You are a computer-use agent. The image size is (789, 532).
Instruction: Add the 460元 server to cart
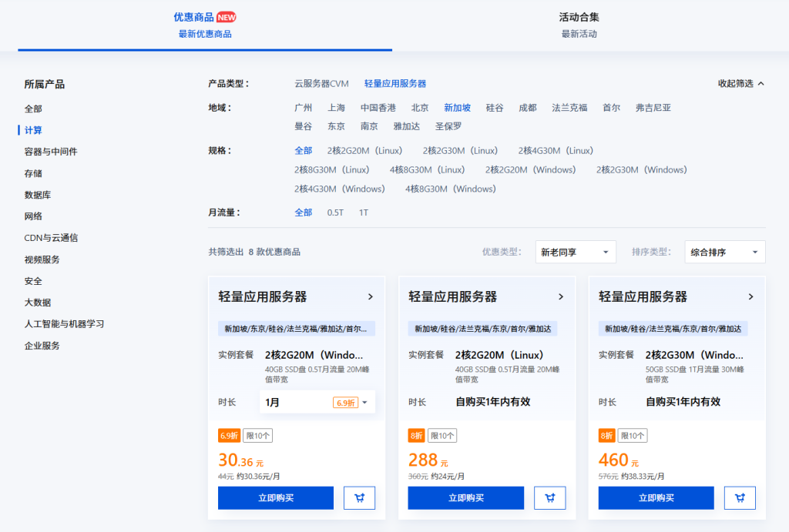(740, 498)
